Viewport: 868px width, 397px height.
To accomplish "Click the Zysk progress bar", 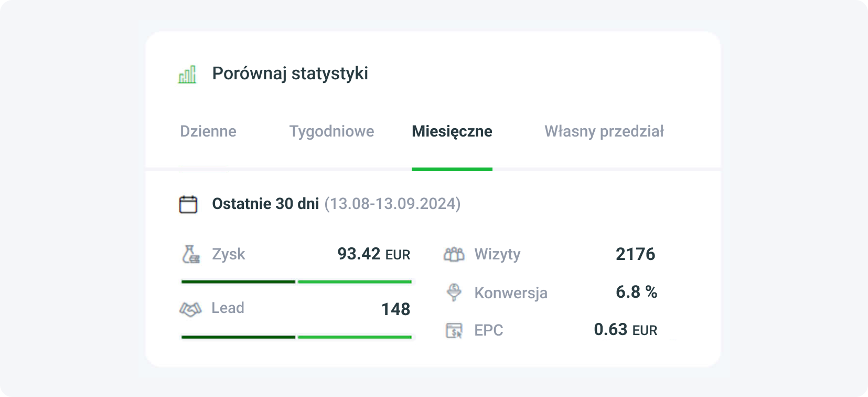I will [296, 282].
